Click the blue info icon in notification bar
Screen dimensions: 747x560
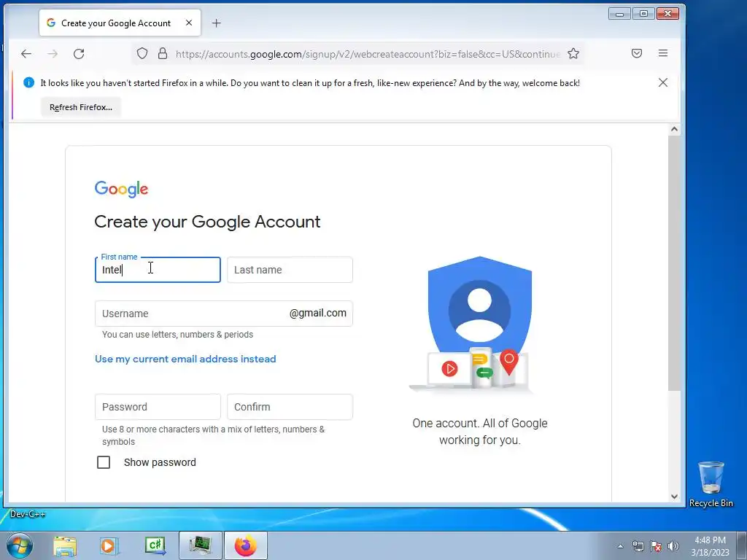pyautogui.click(x=28, y=83)
